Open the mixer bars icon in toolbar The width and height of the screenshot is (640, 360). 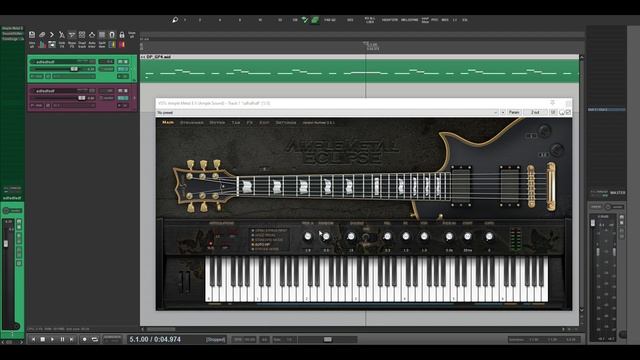tap(42, 44)
